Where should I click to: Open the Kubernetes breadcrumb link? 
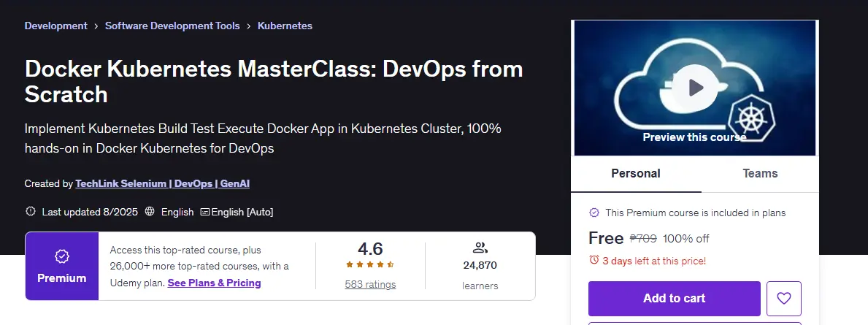coord(285,26)
